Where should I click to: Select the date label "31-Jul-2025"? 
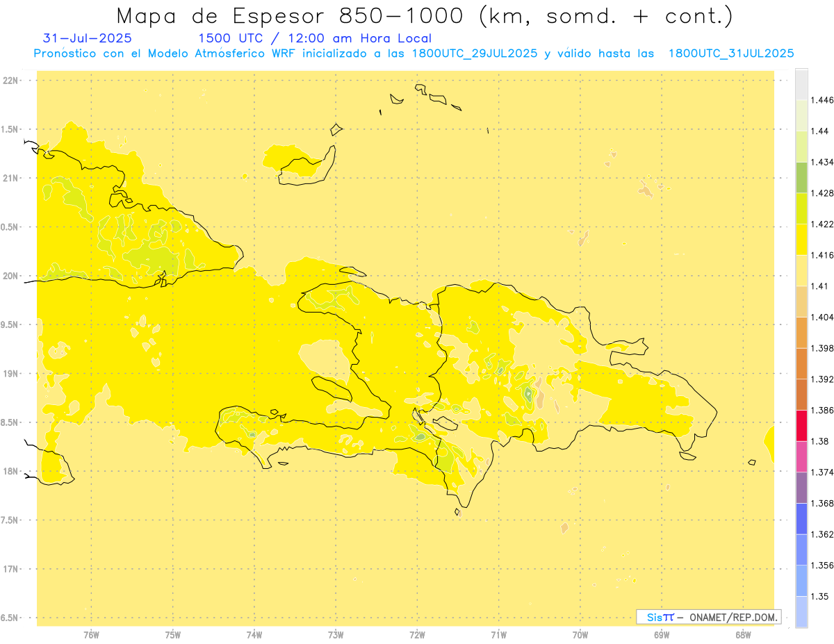pyautogui.click(x=87, y=38)
